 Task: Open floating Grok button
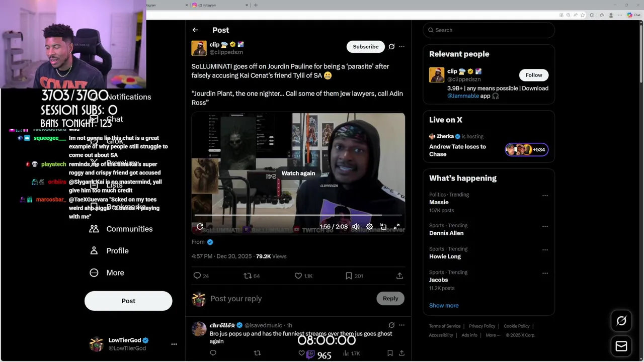(x=621, y=321)
